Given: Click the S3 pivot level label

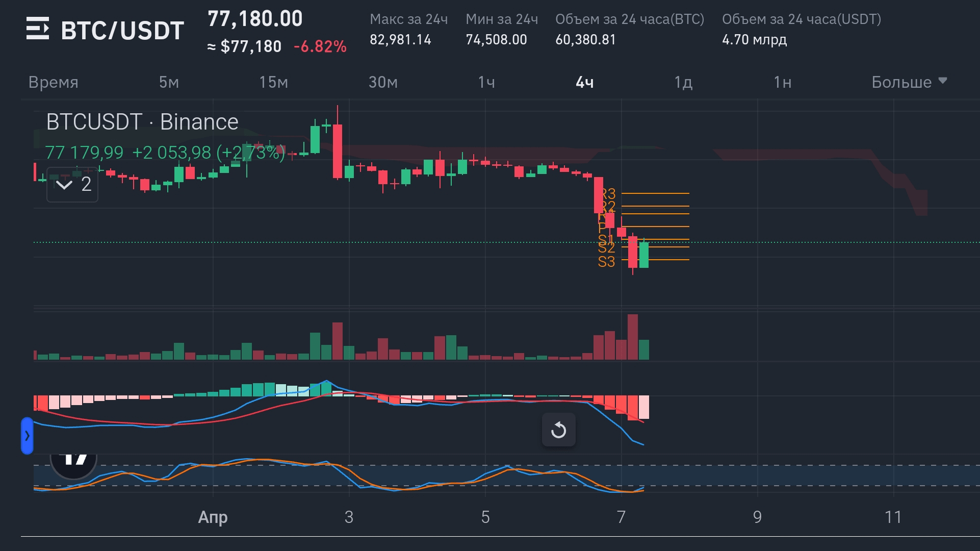Looking at the screenshot, I should [606, 262].
